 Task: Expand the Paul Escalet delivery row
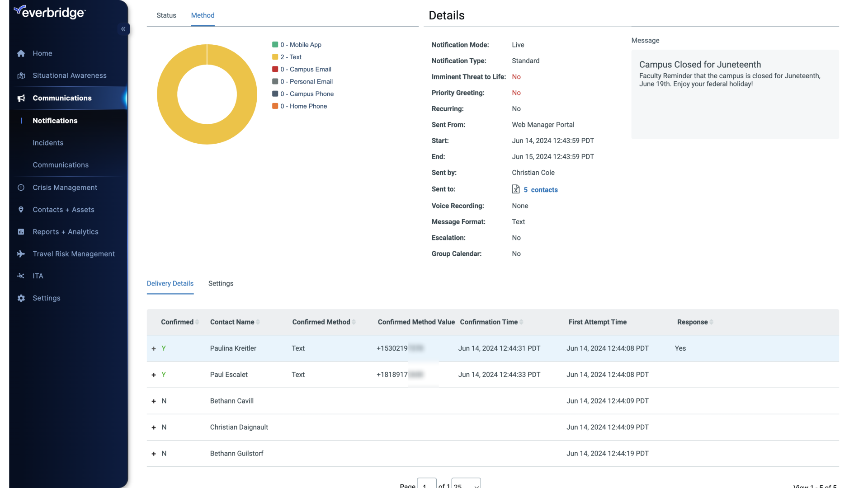click(x=153, y=375)
